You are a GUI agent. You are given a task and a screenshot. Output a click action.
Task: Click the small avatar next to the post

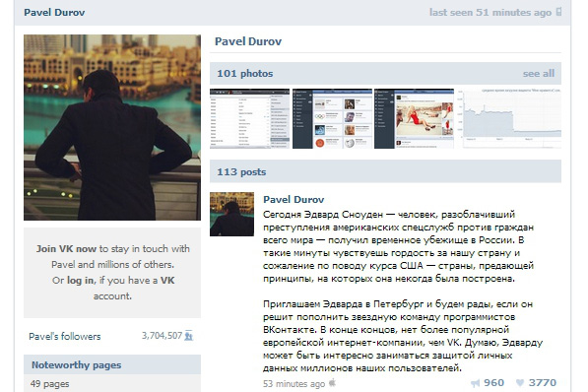coord(231,214)
